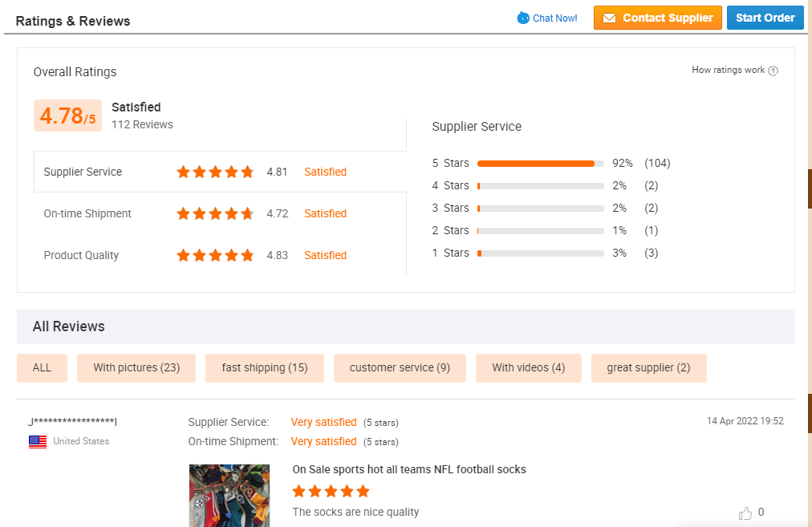Filter by great supplier (2) tag
812x527 pixels.
[x=648, y=367]
